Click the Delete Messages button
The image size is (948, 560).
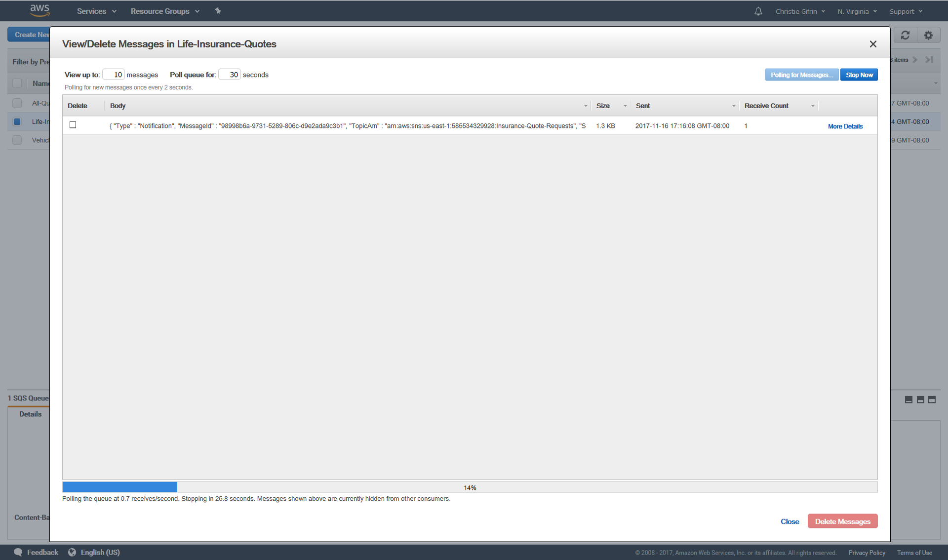coord(842,521)
